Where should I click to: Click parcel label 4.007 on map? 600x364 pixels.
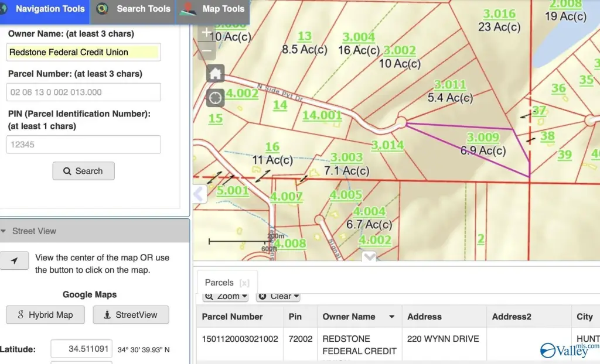(x=286, y=197)
